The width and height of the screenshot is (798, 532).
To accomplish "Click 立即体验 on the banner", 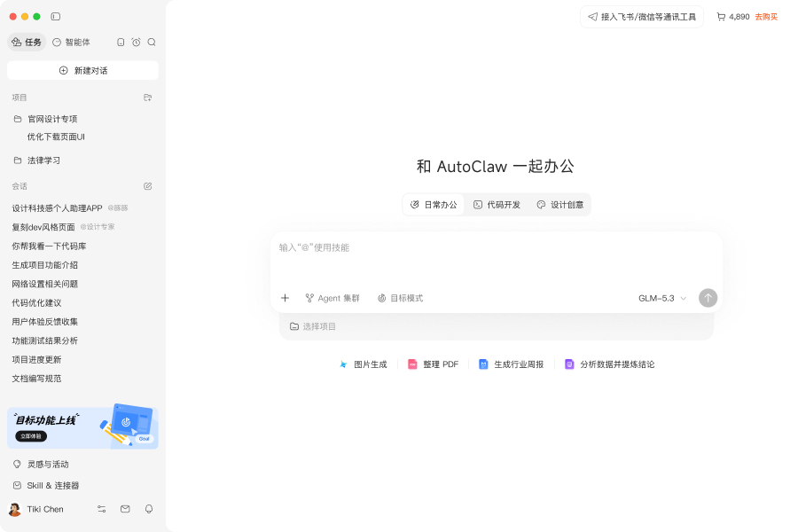I will click(x=31, y=436).
